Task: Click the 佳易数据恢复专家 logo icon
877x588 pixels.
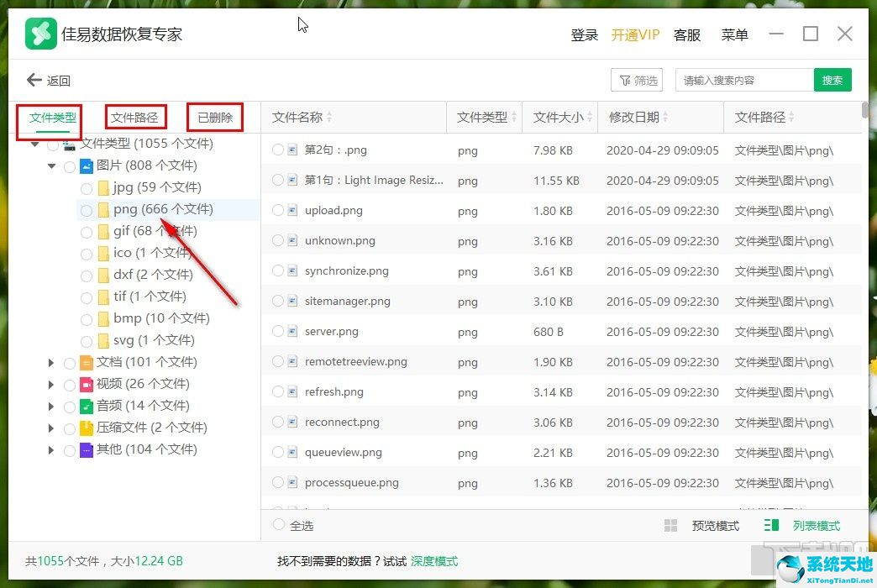Action: [x=39, y=34]
